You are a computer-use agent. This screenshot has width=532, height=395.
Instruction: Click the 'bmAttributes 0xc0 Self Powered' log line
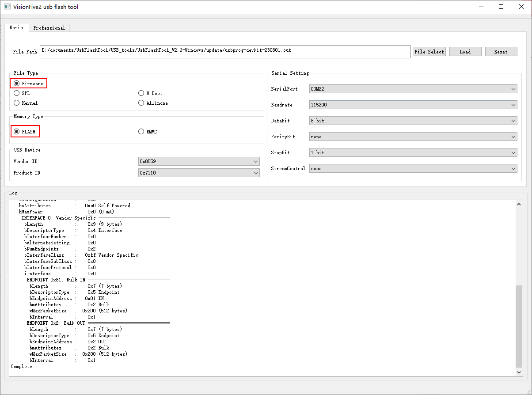tap(75, 205)
